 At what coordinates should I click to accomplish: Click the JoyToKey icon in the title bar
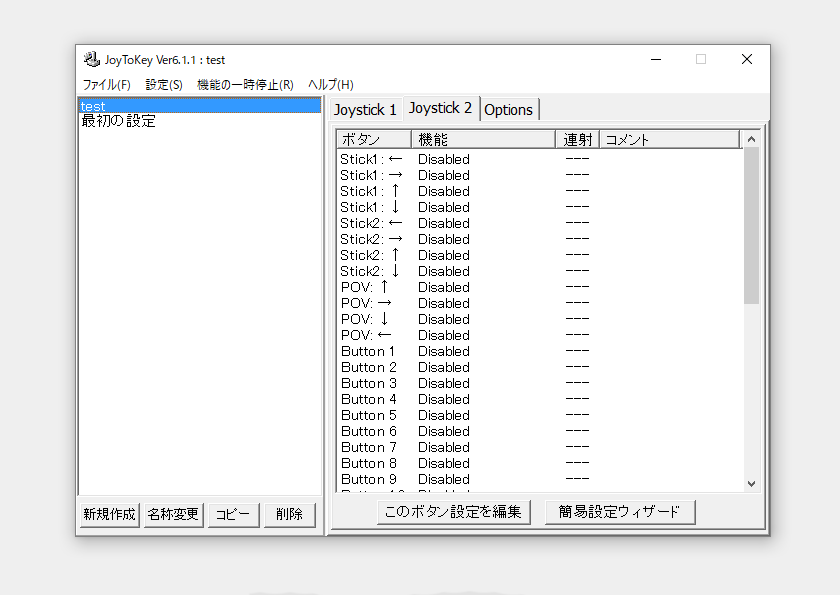coord(91,60)
